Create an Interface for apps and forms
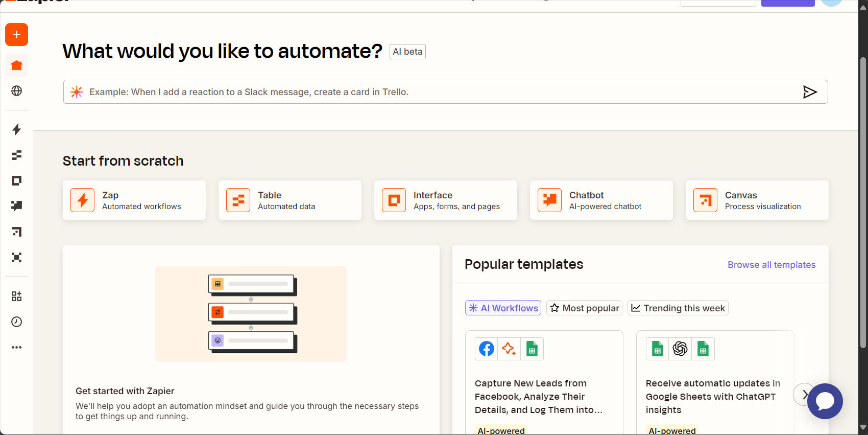Screen dimensions: 868x435 pos(446,200)
